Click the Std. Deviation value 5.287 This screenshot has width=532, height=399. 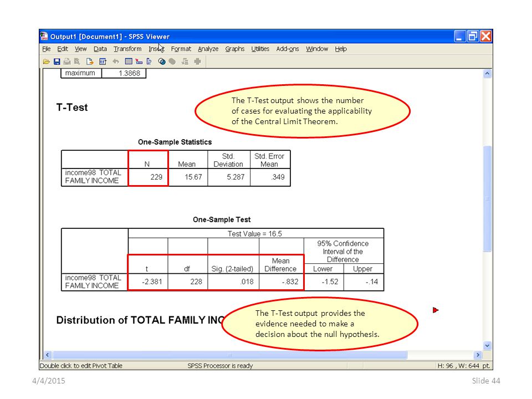(229, 177)
